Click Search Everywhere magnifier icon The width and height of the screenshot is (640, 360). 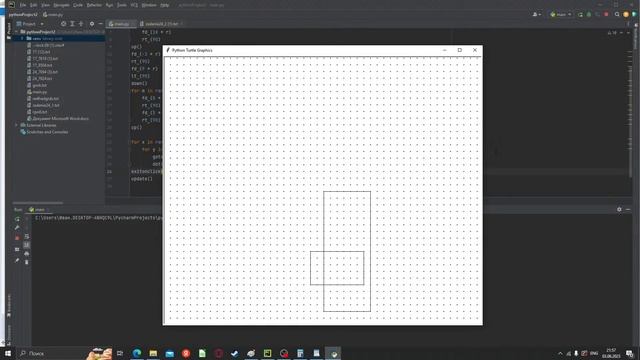coord(617,14)
